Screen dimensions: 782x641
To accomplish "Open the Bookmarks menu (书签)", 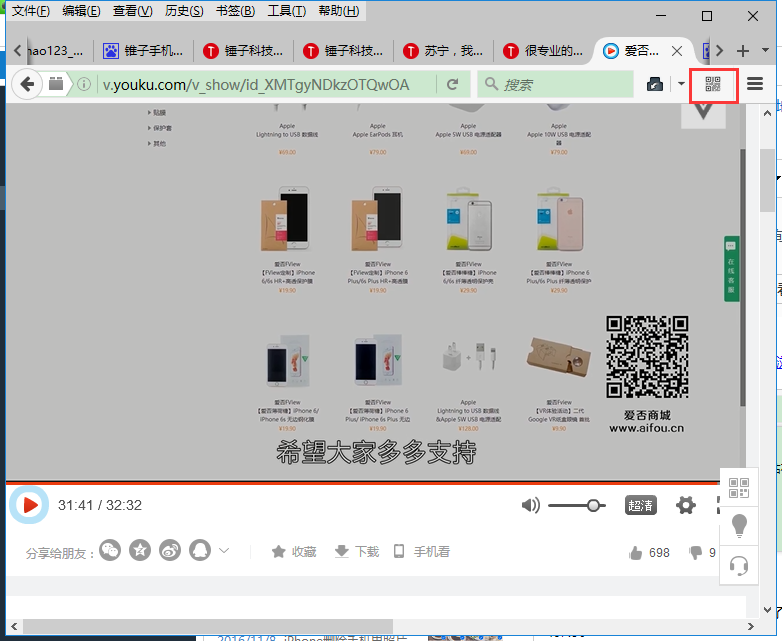I will click(x=235, y=10).
